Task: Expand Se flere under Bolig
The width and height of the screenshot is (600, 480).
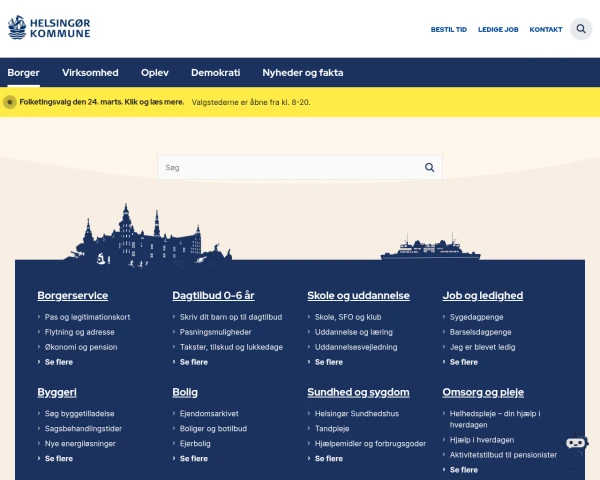Action: 194,459
